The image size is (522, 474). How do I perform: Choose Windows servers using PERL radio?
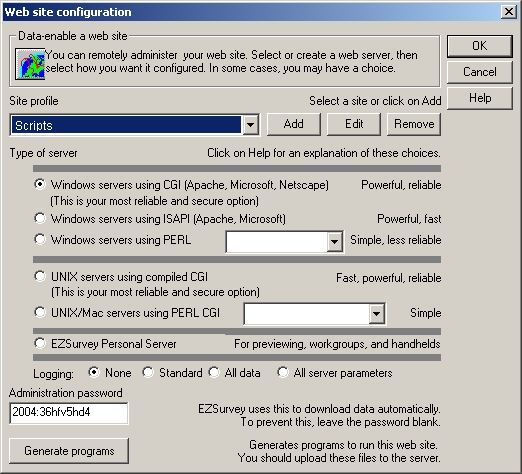(x=40, y=239)
